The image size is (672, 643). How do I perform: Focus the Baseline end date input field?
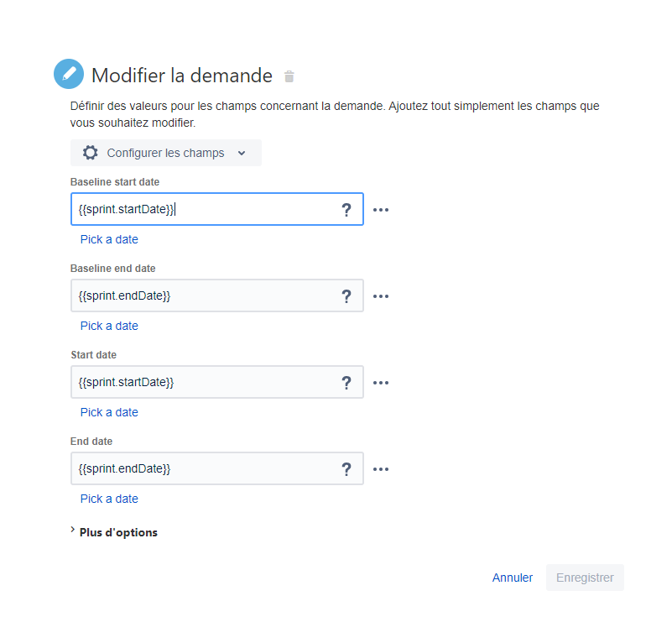coord(216,295)
